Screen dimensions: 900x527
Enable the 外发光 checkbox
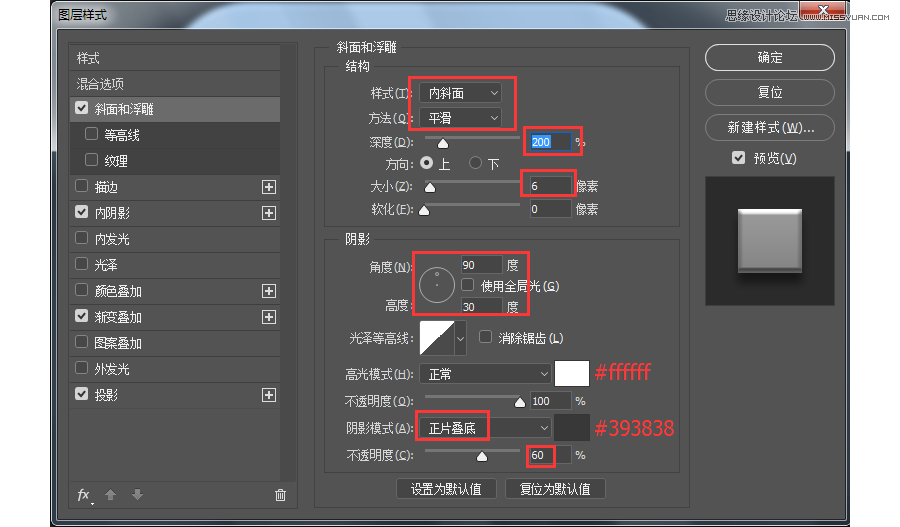(82, 368)
